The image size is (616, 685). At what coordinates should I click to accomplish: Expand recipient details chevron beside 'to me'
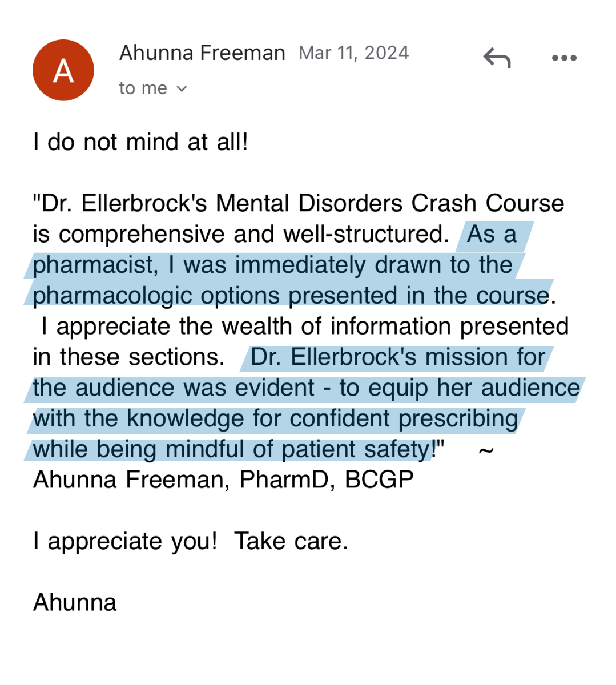[182, 88]
